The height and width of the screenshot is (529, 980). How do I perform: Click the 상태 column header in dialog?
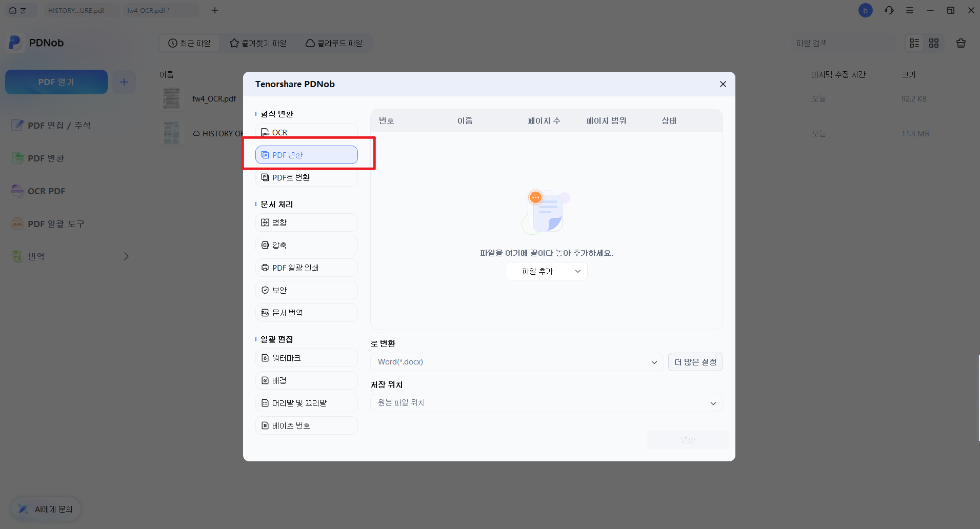click(669, 120)
